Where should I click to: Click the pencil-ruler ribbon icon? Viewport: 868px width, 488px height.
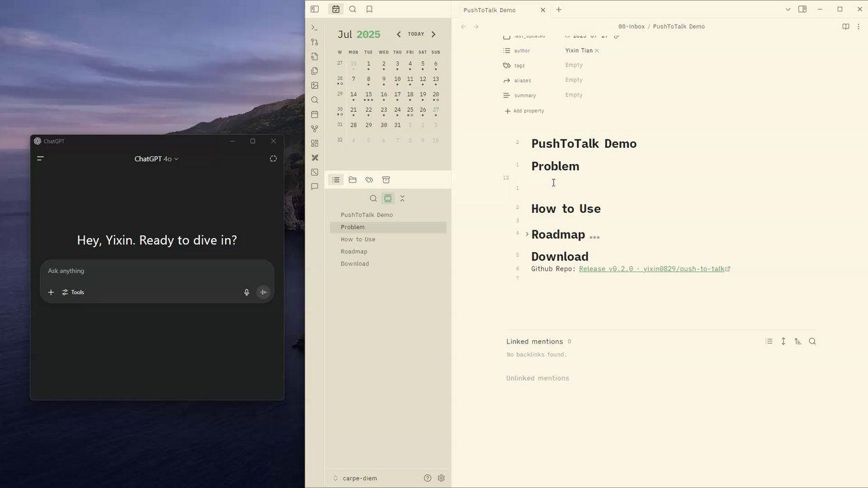315,158
